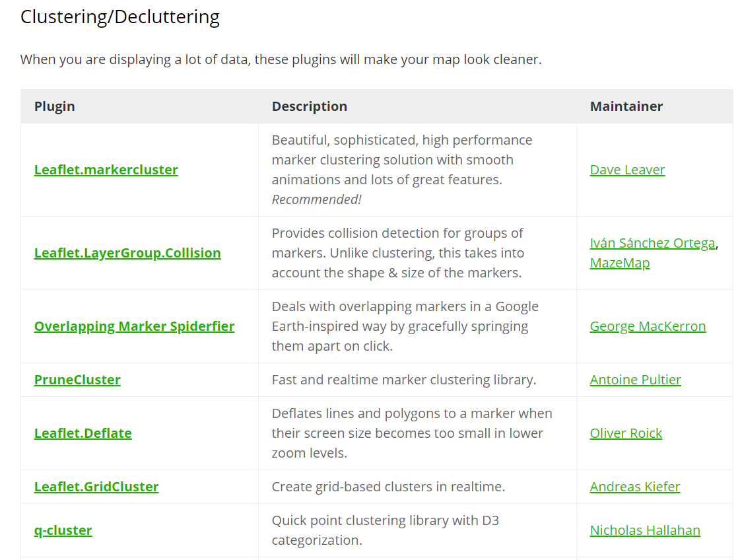
Task: View maintainer Dave Leaver's profile
Action: [627, 170]
